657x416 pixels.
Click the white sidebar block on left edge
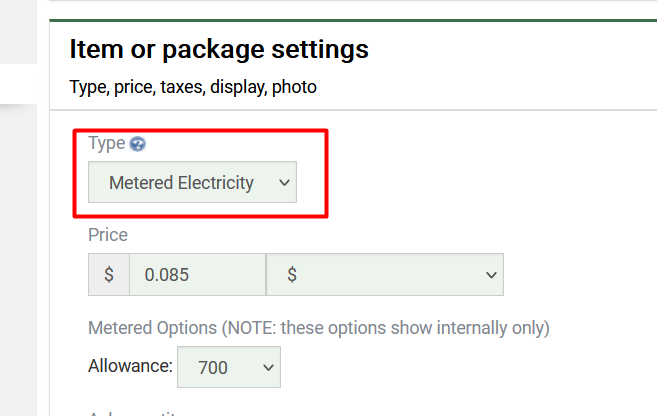point(18,83)
